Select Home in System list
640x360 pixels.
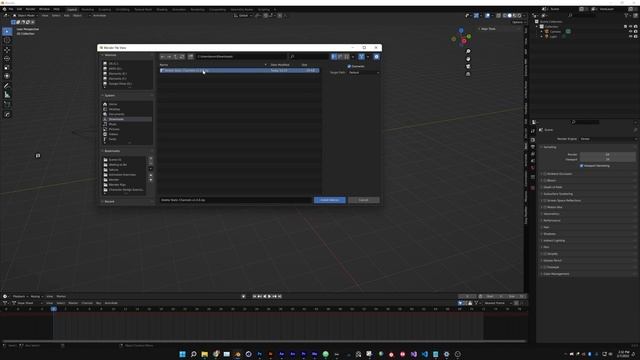coord(113,104)
